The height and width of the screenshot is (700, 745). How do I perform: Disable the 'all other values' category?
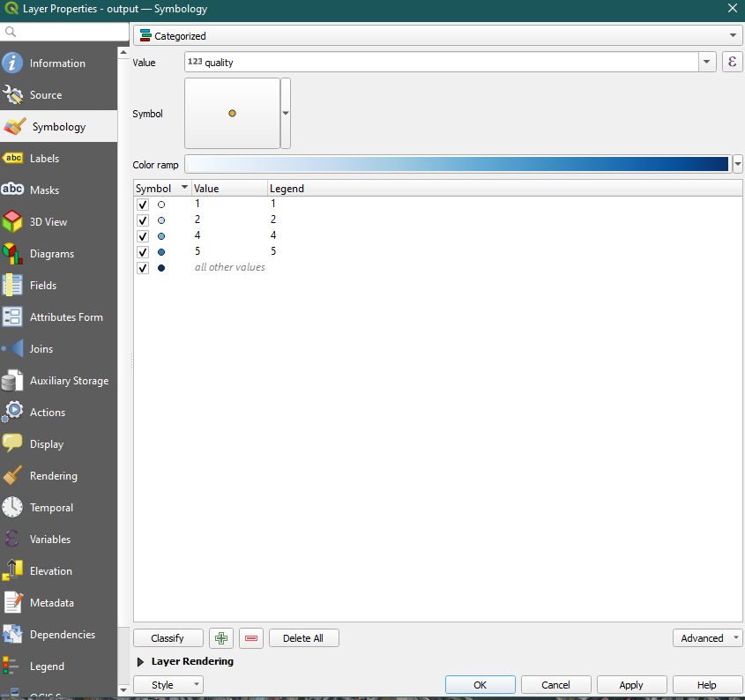coord(143,267)
